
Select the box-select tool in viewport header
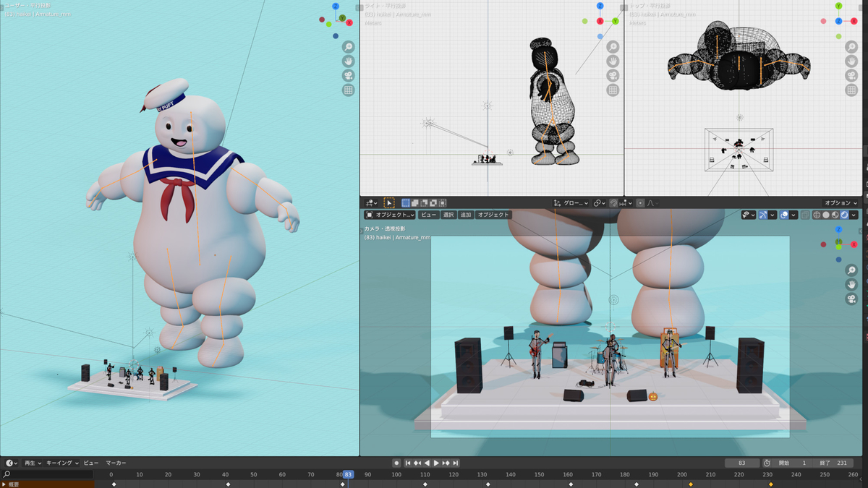(389, 203)
